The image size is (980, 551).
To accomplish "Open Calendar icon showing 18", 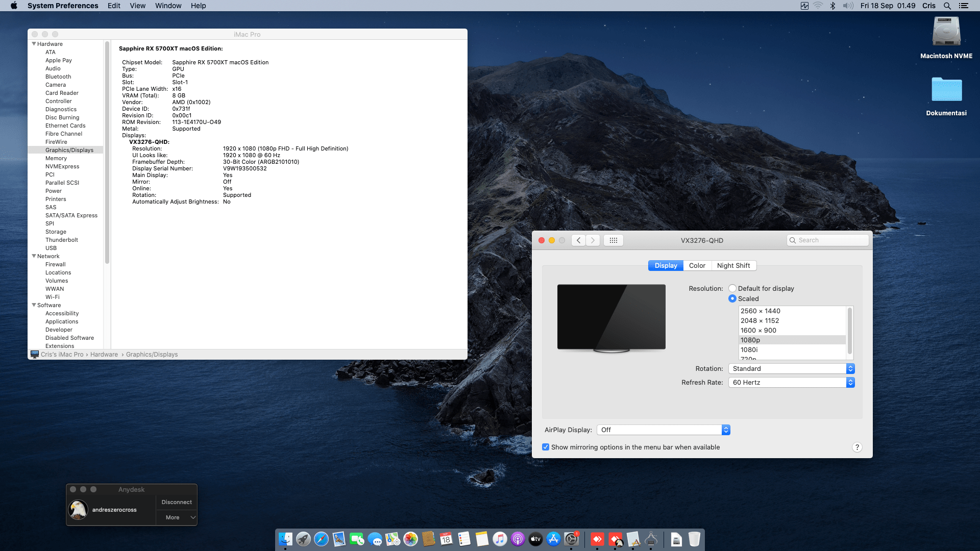I will [x=446, y=539].
